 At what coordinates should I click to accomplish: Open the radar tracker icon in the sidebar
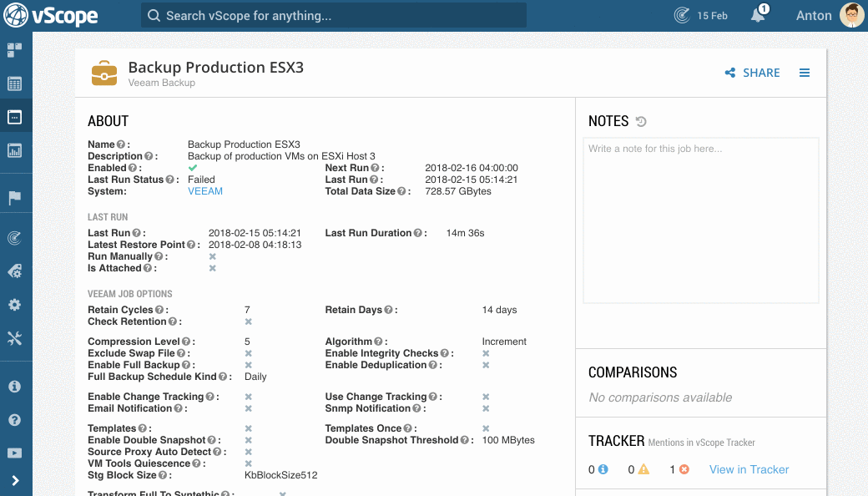click(14, 238)
